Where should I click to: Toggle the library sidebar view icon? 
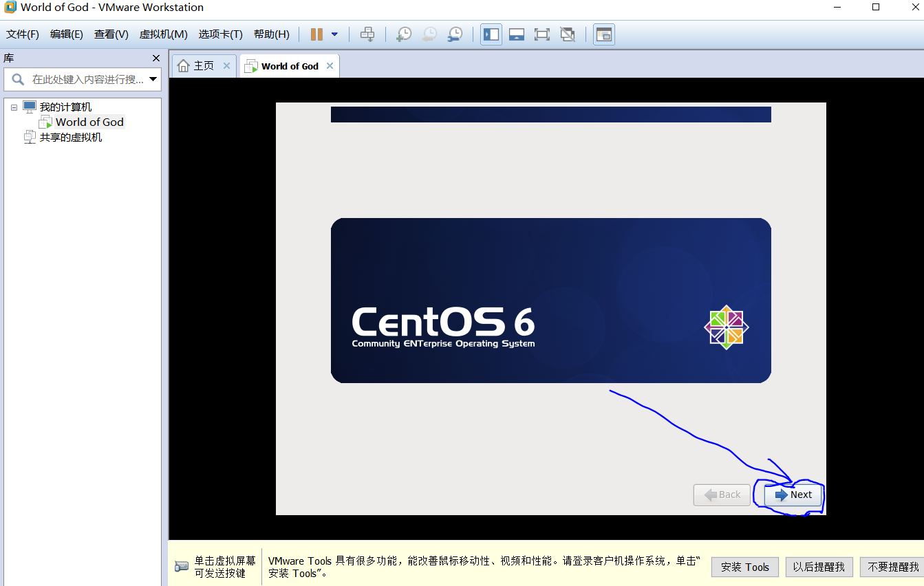491,34
